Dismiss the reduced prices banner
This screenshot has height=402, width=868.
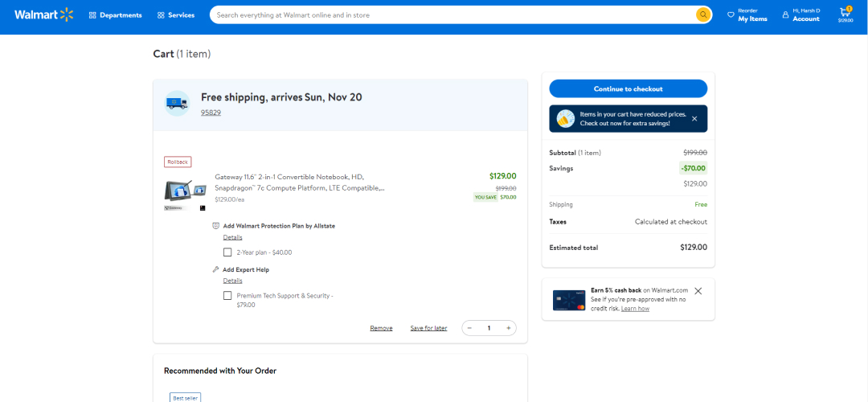pyautogui.click(x=694, y=118)
